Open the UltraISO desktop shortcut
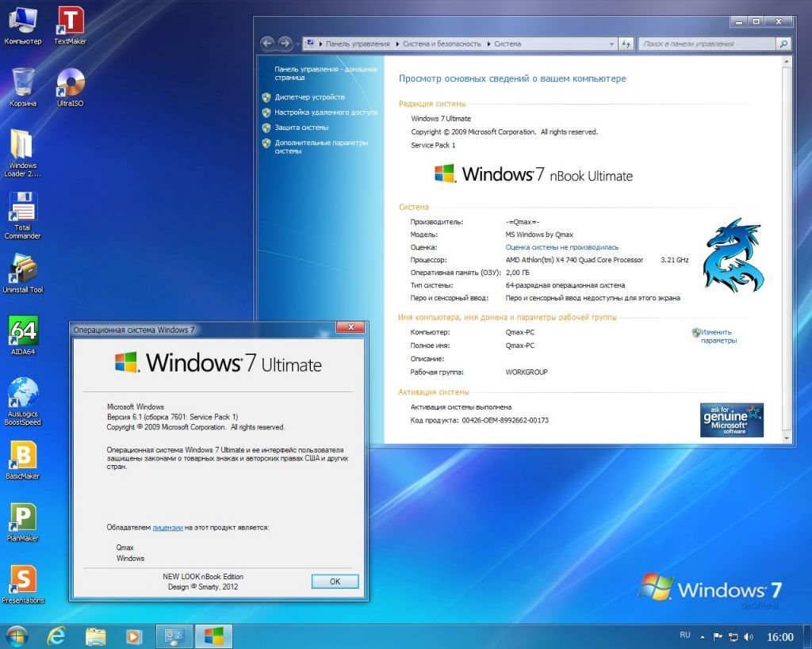The width and height of the screenshot is (812, 649). pos(71,83)
